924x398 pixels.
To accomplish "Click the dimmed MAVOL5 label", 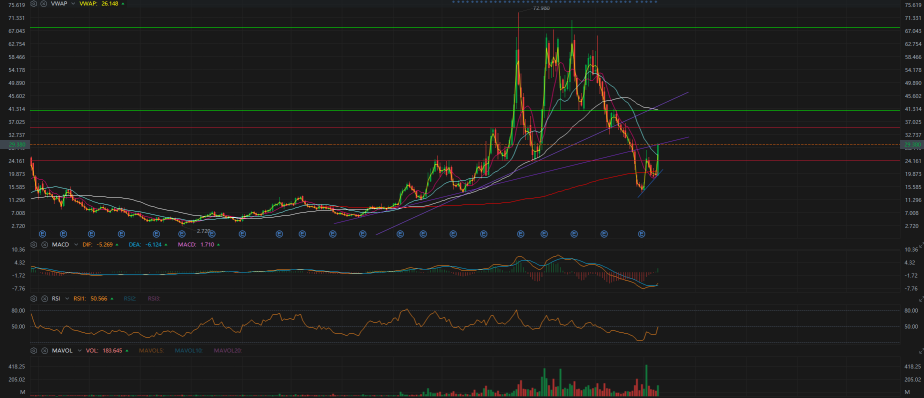I will (x=151, y=350).
